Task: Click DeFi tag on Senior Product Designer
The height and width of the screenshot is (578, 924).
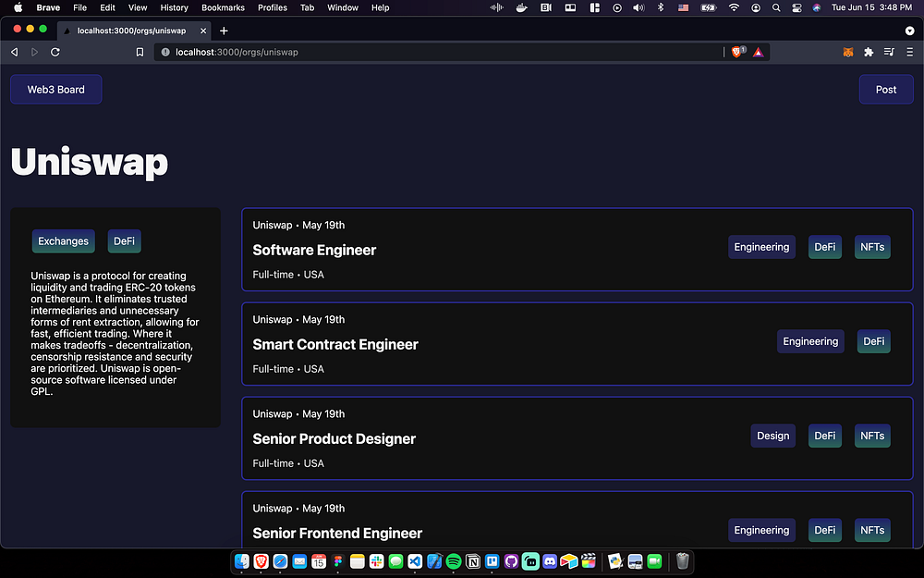Action: (824, 436)
